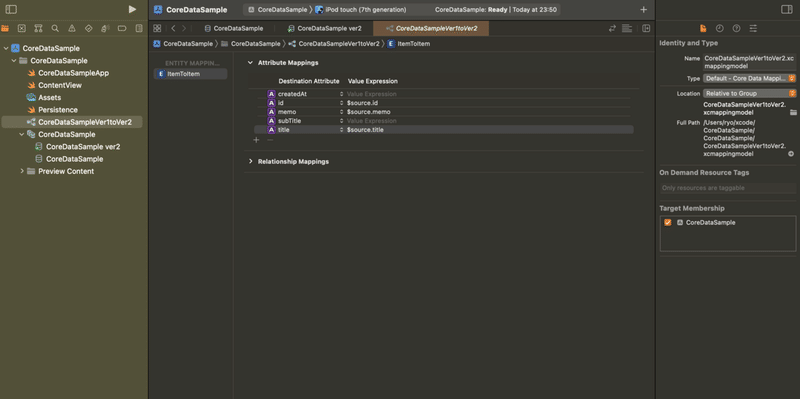Collapse the CoreDataSample data model group

point(22,134)
